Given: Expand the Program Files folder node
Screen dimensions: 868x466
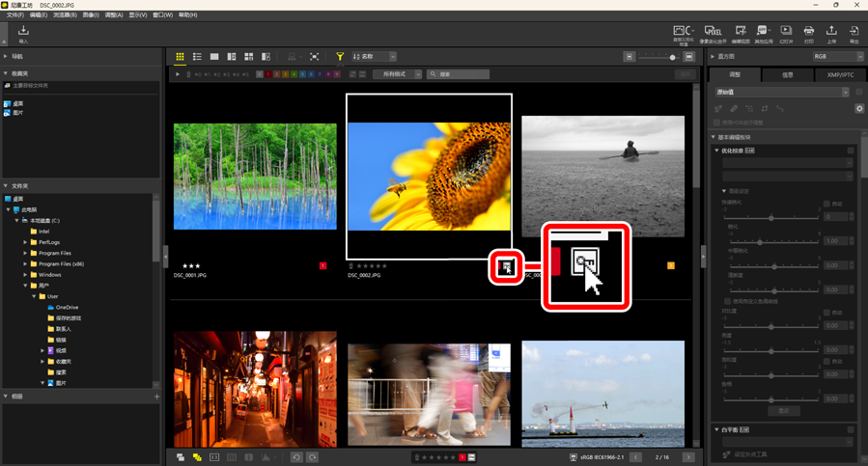Looking at the screenshot, I should click(25, 253).
